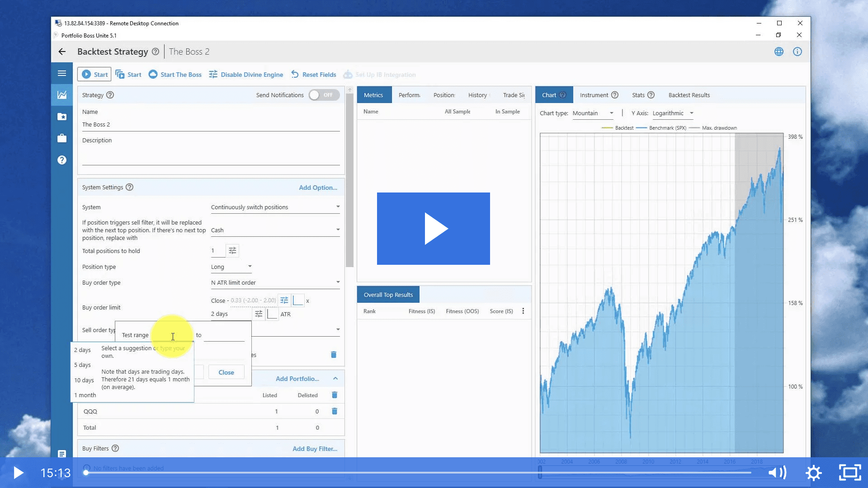The image size is (868, 488).
Task: Click the help icon next to Instrument tab
Action: [615, 95]
